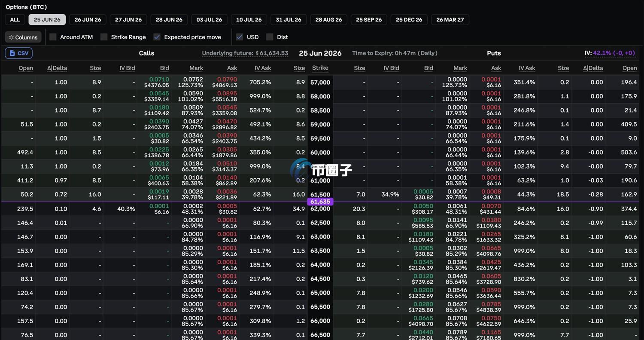Select the 26 JUN 26 expiry tab
The height and width of the screenshot is (340, 644).
(x=88, y=20)
